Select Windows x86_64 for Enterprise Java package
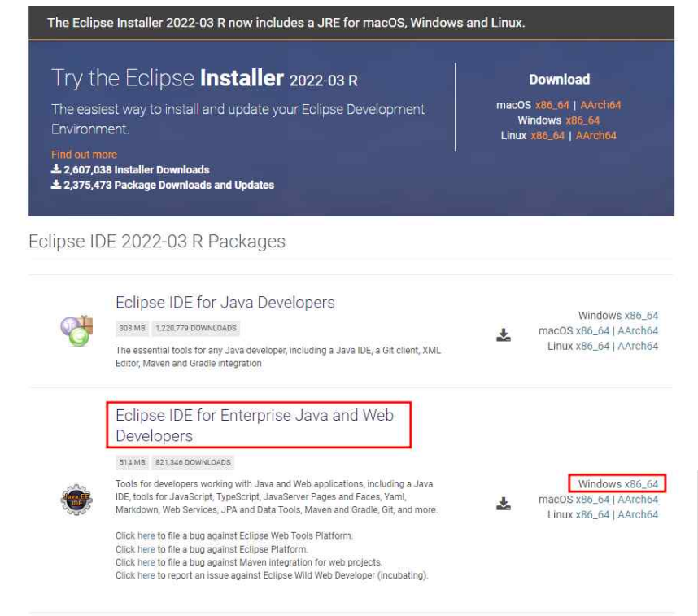 641,484
